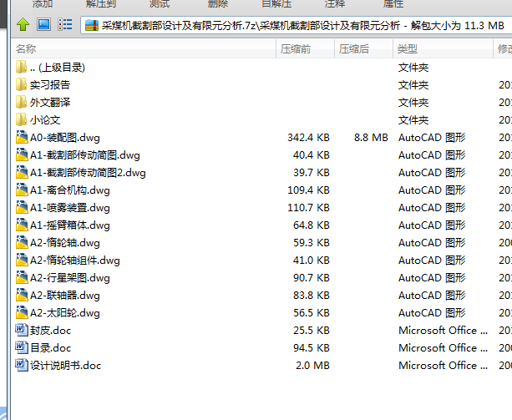Select file name 设计说明书.doc
512x420 pixels.
click(66, 366)
